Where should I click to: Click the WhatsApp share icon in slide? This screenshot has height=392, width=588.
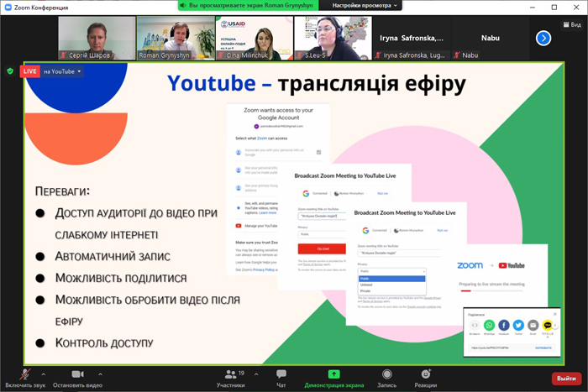pos(489,326)
